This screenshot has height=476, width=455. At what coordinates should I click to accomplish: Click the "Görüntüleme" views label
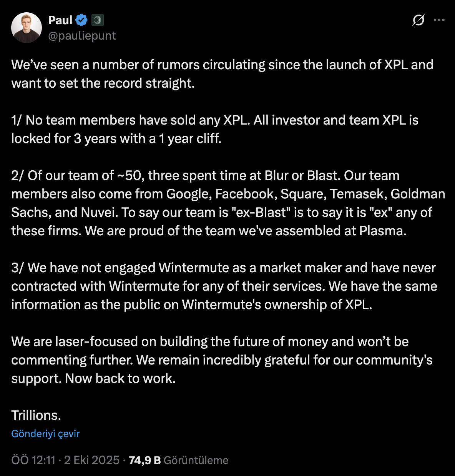[x=196, y=460]
